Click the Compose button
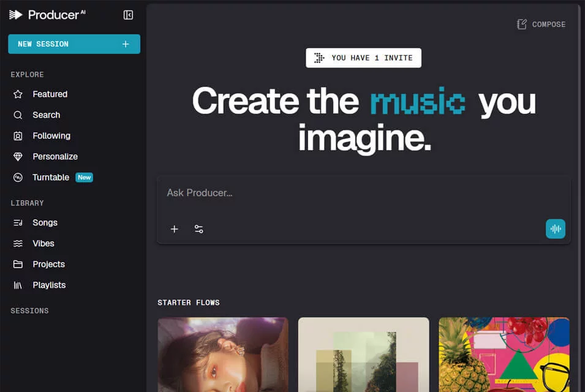Viewport: 585px width, 392px height. click(541, 24)
